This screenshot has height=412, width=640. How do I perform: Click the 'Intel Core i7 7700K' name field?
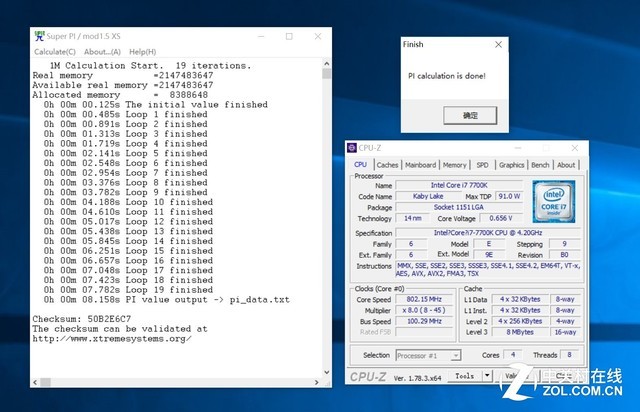click(459, 185)
